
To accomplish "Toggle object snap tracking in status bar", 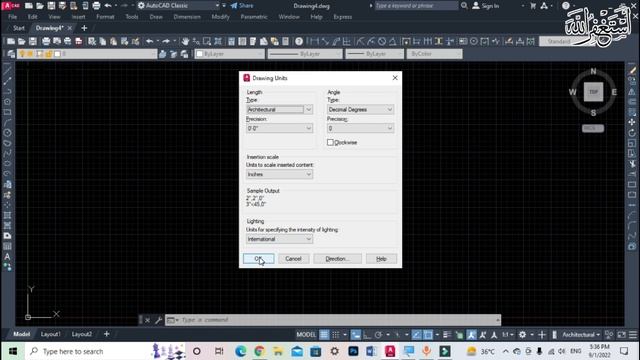I will tap(416, 335).
